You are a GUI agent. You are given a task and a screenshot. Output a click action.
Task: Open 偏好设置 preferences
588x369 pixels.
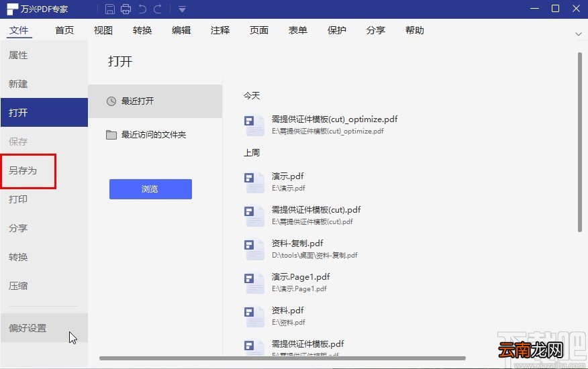pyautogui.click(x=44, y=328)
